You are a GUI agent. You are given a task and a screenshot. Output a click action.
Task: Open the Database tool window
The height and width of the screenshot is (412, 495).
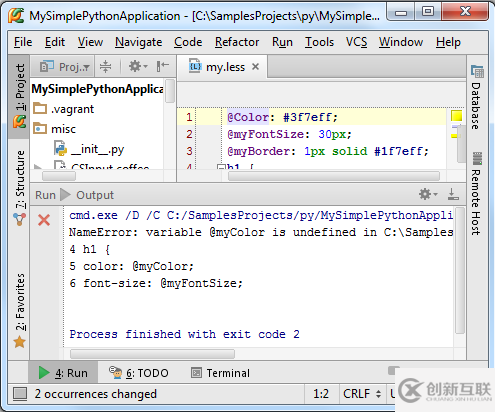[x=477, y=97]
